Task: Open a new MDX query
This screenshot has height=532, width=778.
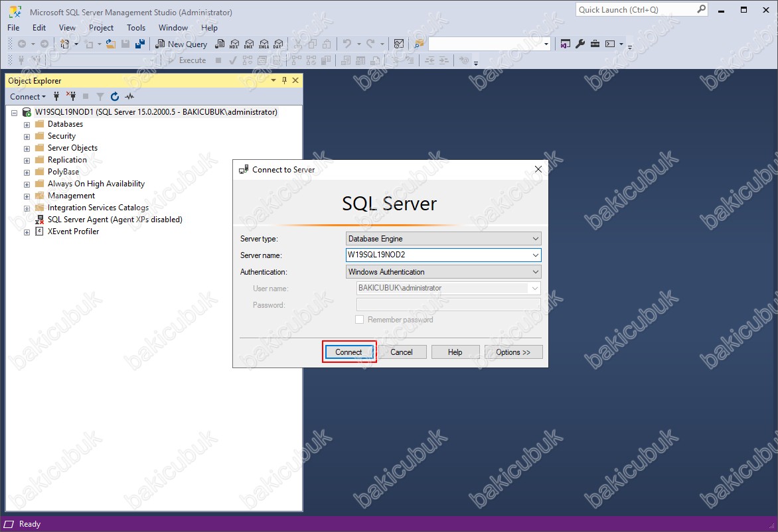Action: [x=234, y=44]
